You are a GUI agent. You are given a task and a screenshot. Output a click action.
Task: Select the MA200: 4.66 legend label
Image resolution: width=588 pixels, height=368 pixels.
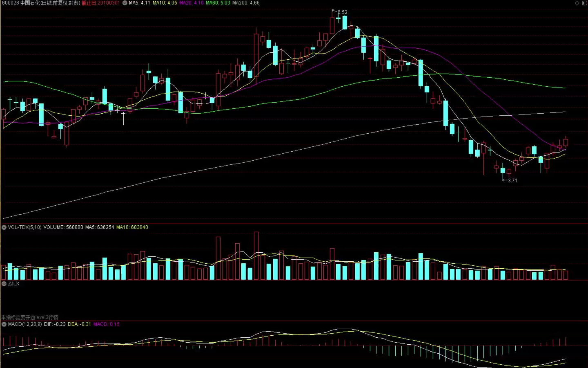246,3
